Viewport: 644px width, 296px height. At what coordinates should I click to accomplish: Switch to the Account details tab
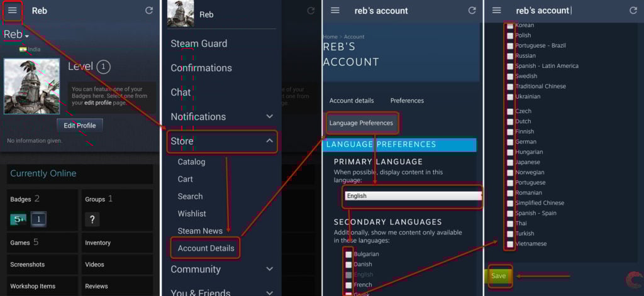pos(352,101)
